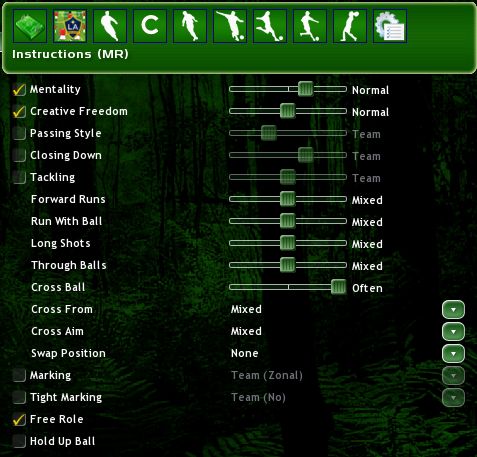Untick the Creative Freedom checkbox
Viewport: 477px width, 457px height.
19,111
